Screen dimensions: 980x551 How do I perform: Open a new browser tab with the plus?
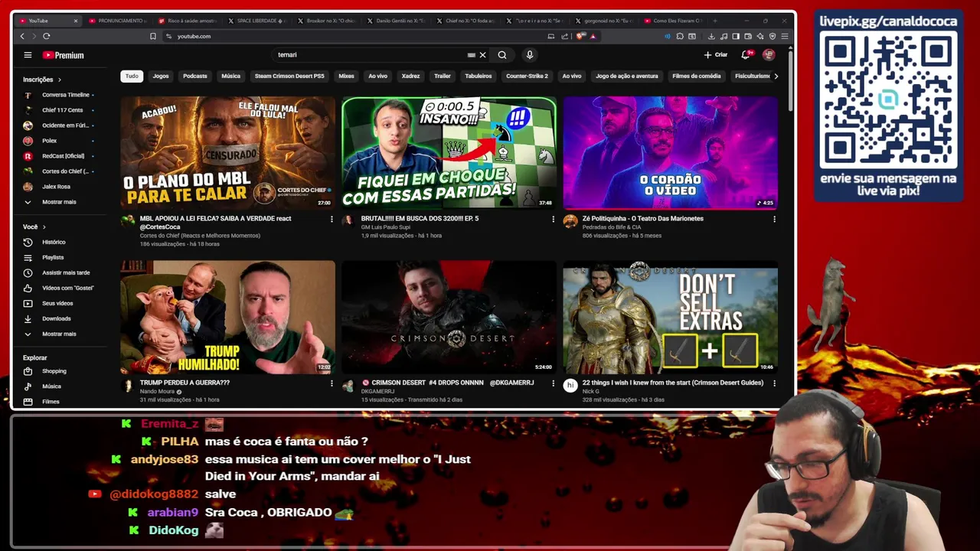715,21
